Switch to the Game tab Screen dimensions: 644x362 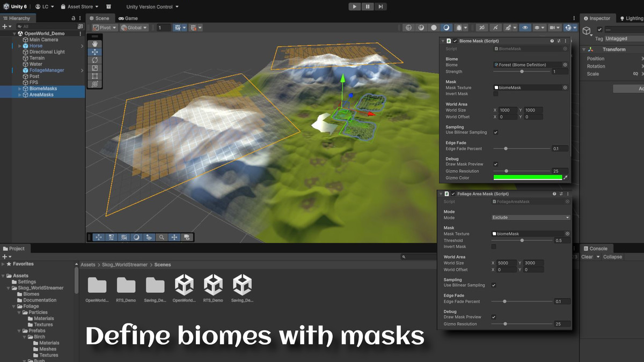(x=128, y=18)
